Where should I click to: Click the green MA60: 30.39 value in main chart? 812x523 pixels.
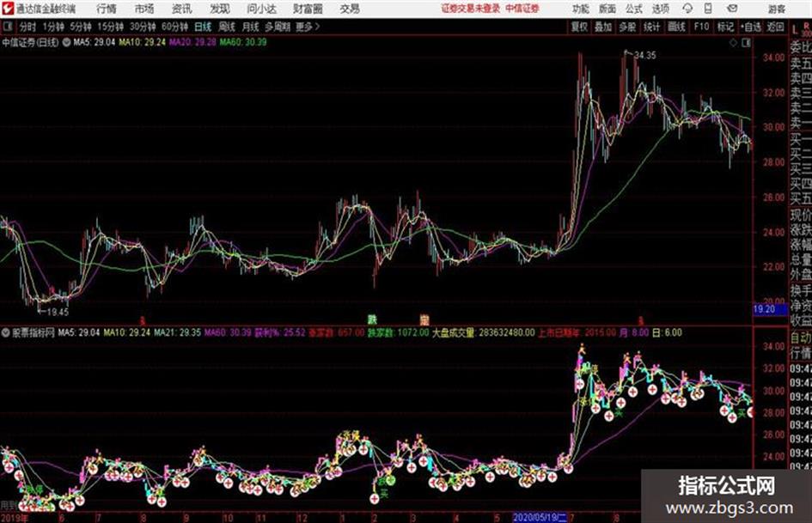[x=243, y=42]
